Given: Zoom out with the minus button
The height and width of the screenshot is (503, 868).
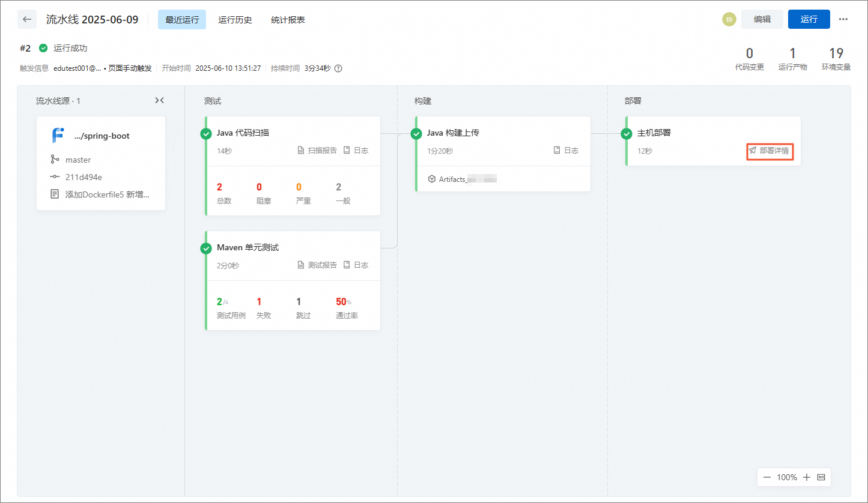Looking at the screenshot, I should click(x=767, y=478).
